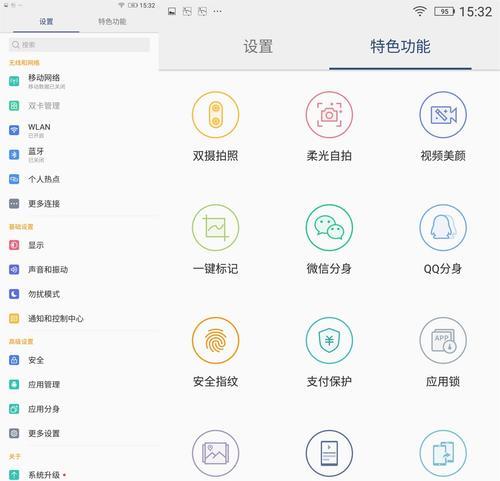Open the 柔光自拍 soft light selfie icon
The height and width of the screenshot is (481, 500).
[329, 115]
